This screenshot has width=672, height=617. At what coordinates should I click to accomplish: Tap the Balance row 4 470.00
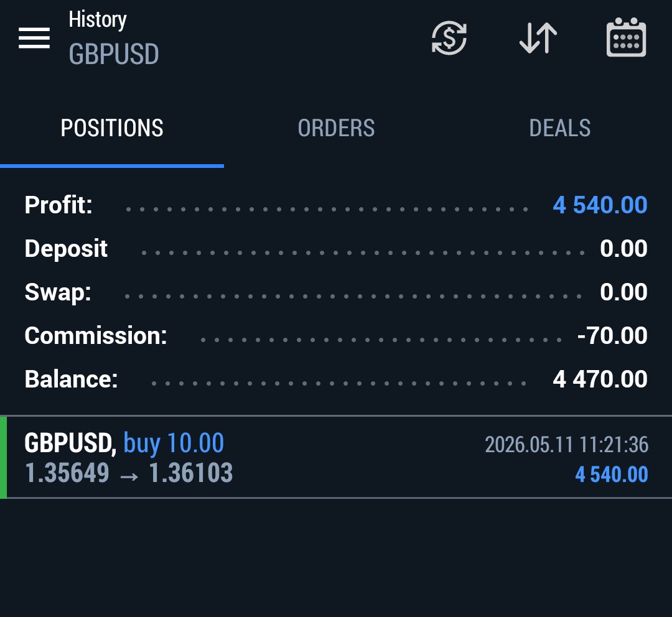(x=336, y=379)
